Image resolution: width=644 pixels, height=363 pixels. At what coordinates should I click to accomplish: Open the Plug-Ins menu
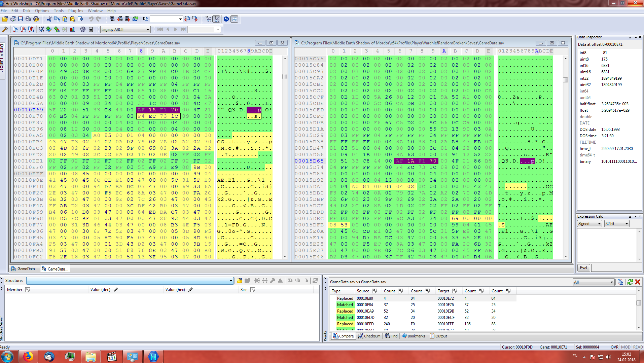pos(76,11)
